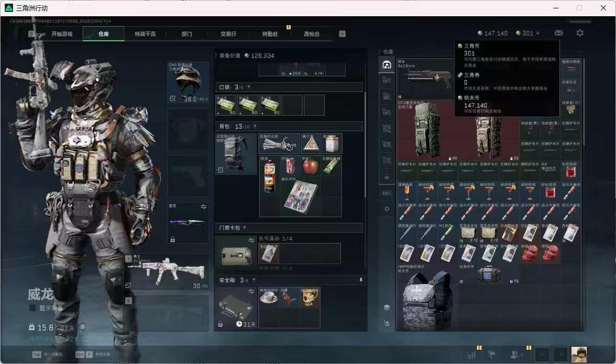616x364 pixels.
Task: Swap the safe box using its swap arrows
Action: tap(251, 291)
